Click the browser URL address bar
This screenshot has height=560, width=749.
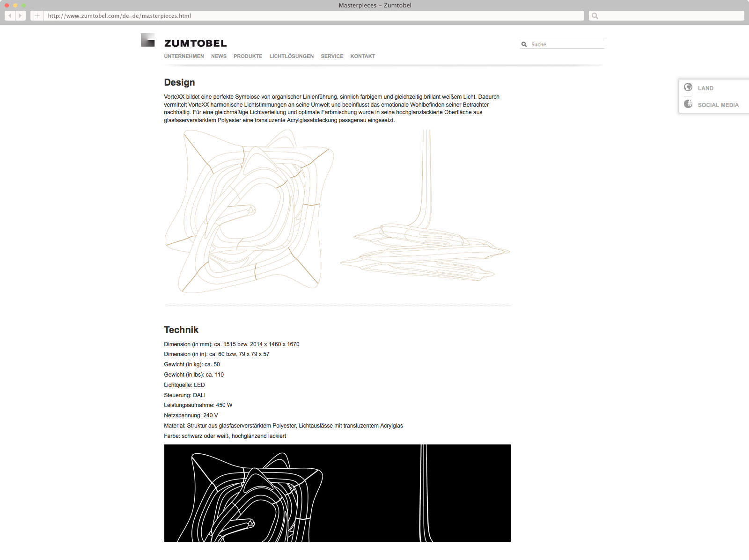(314, 15)
